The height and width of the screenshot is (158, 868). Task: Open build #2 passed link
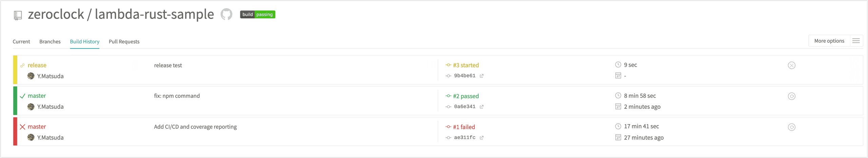466,96
